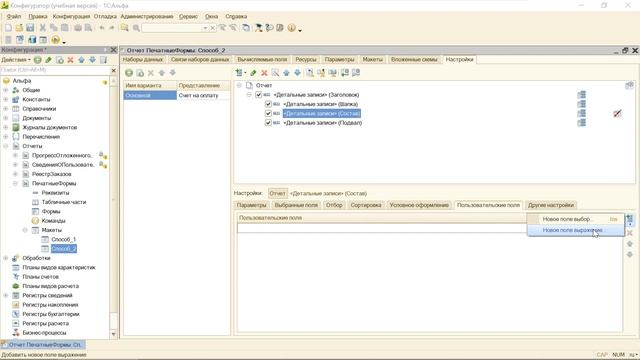Uncheck «Детальные записи» (Состав) checkbox
The image size is (640, 360).
click(268, 113)
